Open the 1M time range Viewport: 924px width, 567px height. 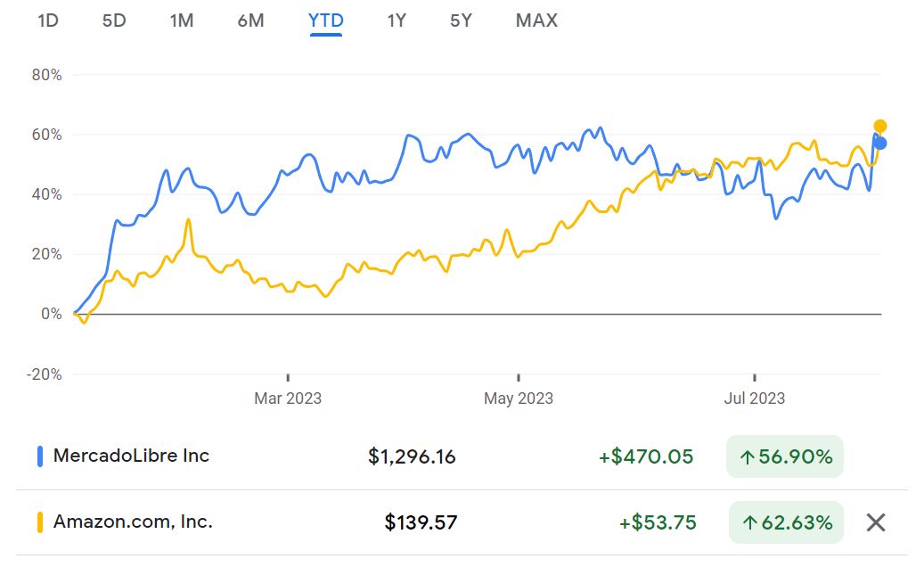[182, 20]
